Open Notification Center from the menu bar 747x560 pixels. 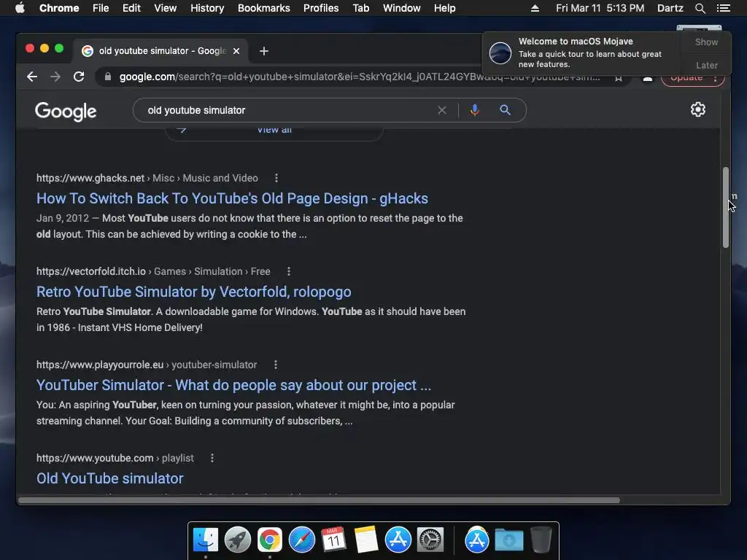pyautogui.click(x=724, y=8)
